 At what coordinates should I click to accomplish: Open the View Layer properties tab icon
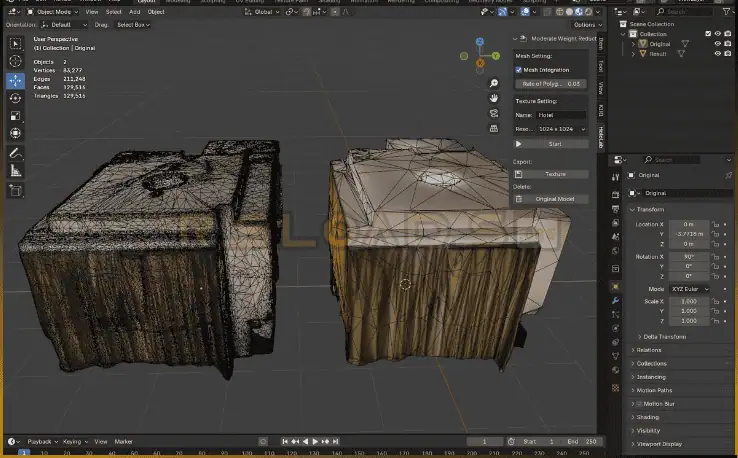pyautogui.click(x=615, y=223)
